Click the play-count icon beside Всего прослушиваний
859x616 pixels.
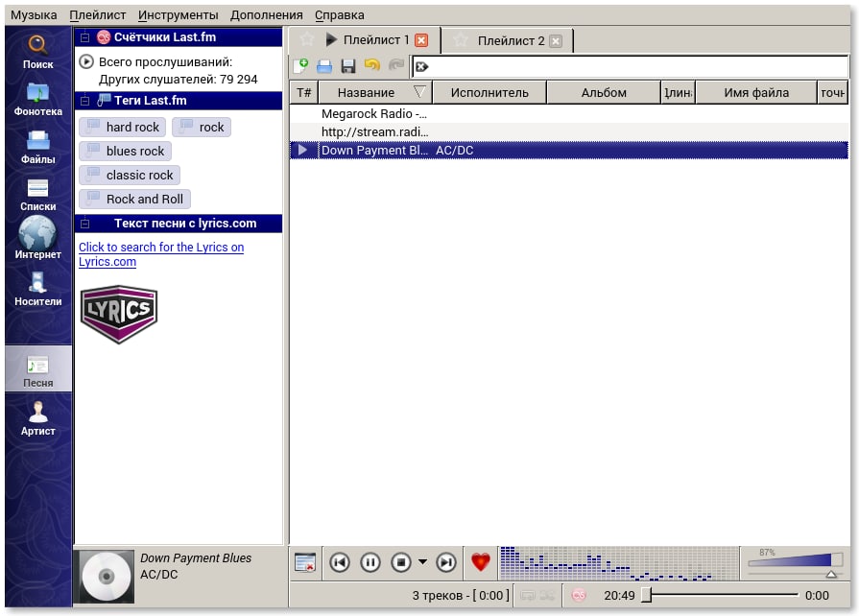coord(86,61)
